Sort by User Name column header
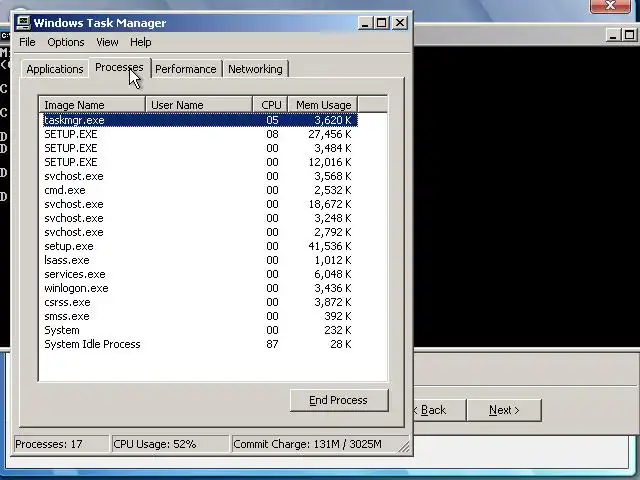Viewport: 640px width, 480px height. [x=199, y=105]
